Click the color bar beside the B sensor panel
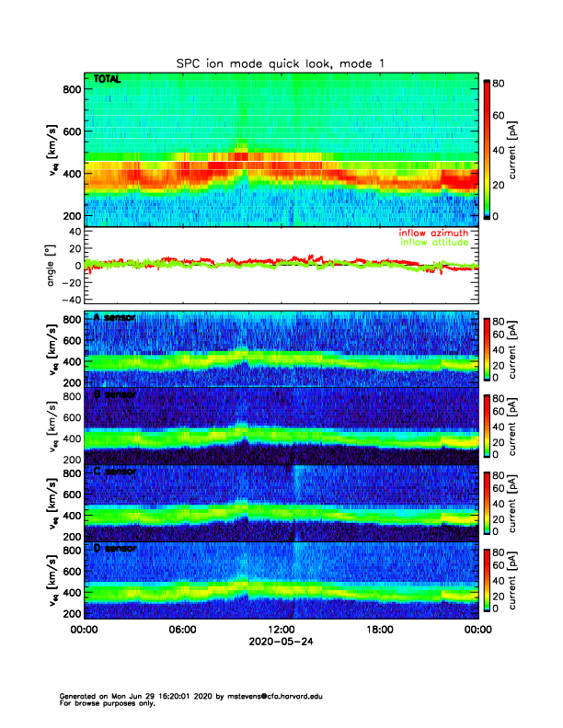563x728 pixels. click(487, 426)
